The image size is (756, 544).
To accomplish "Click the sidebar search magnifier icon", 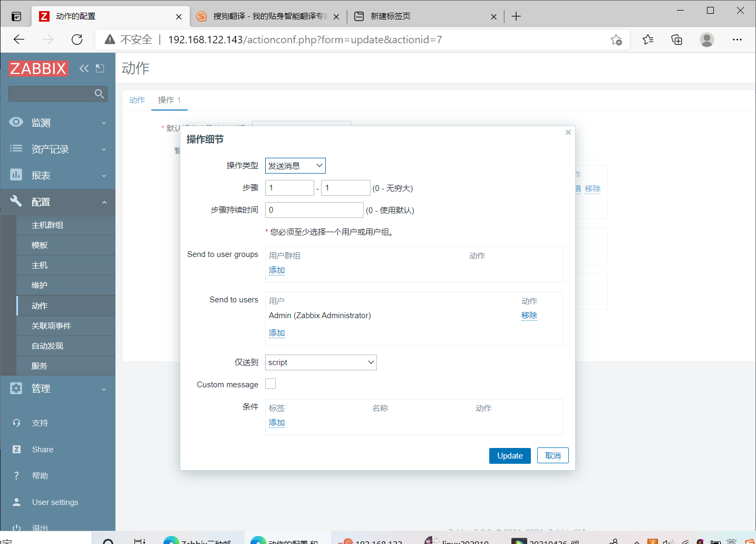I will click(99, 94).
